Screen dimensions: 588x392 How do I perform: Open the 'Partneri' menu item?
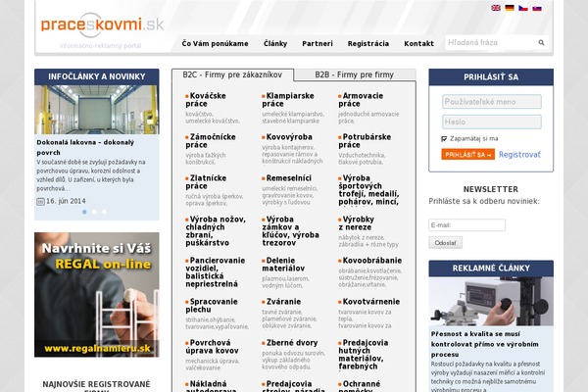318,43
